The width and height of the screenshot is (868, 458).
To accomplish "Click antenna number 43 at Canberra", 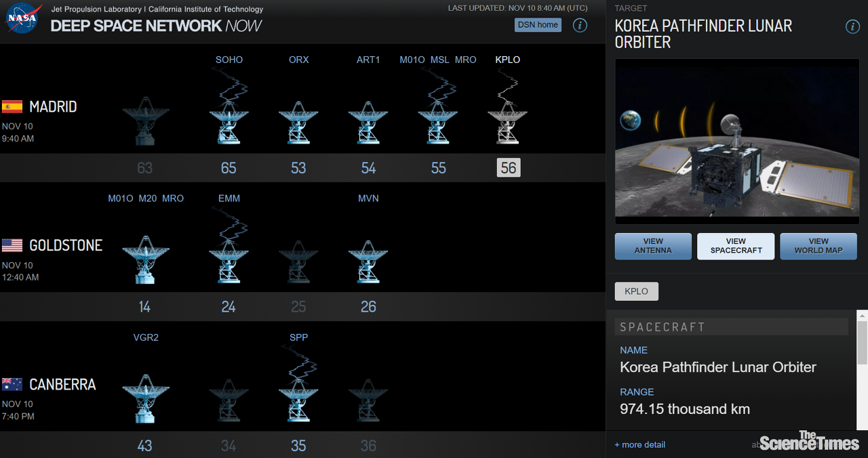I will click(x=144, y=446).
